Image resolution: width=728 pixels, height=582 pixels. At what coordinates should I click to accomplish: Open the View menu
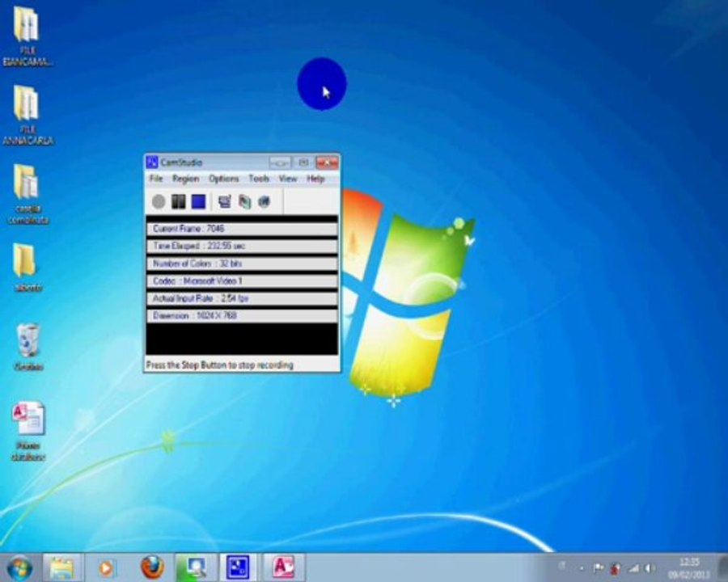point(288,179)
